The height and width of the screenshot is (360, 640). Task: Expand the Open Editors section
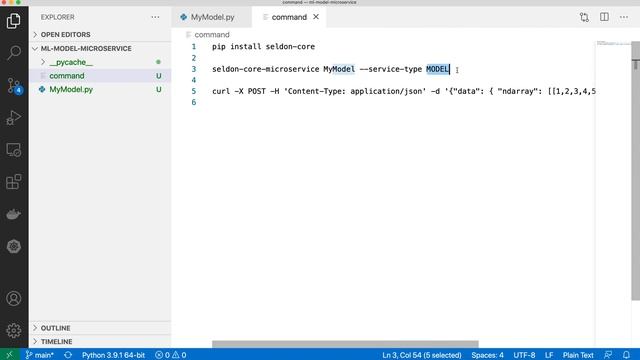click(x=100, y=35)
